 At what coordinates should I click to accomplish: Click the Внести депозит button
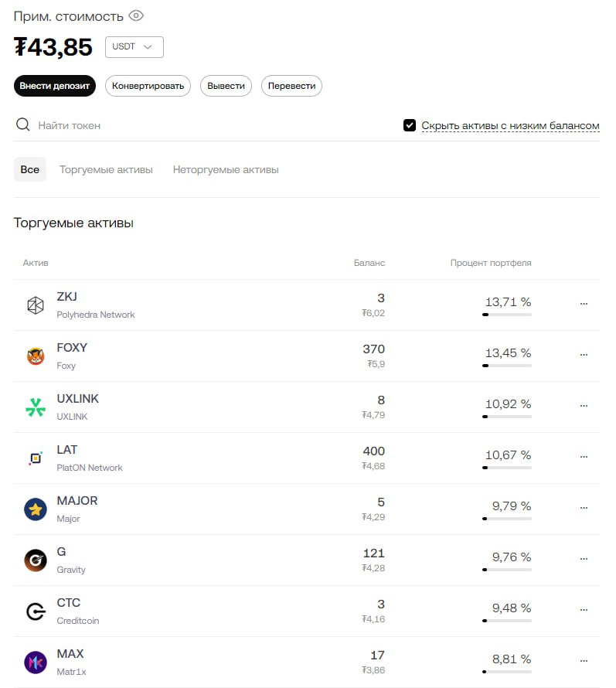[x=55, y=86]
